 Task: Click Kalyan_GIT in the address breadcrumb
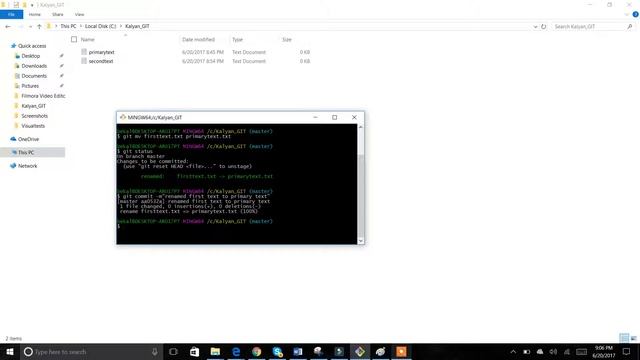137,26
